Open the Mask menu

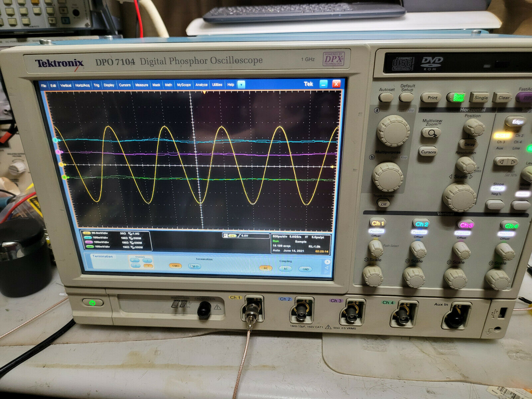pos(156,85)
